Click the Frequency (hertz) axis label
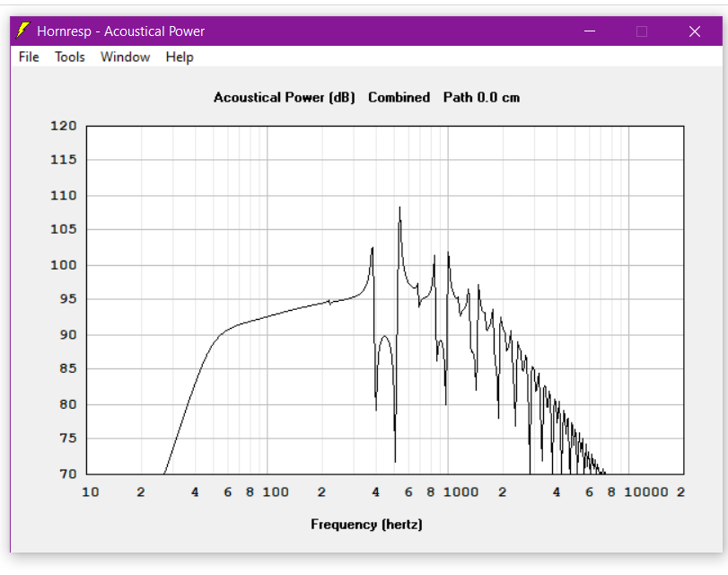Image resolution: width=728 pixels, height=575 pixels. click(367, 525)
